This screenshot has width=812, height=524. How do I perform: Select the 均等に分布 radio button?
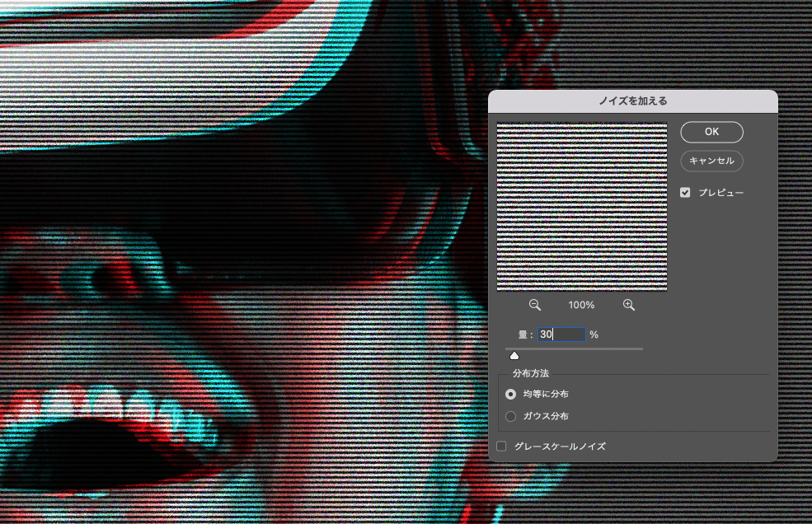point(511,394)
